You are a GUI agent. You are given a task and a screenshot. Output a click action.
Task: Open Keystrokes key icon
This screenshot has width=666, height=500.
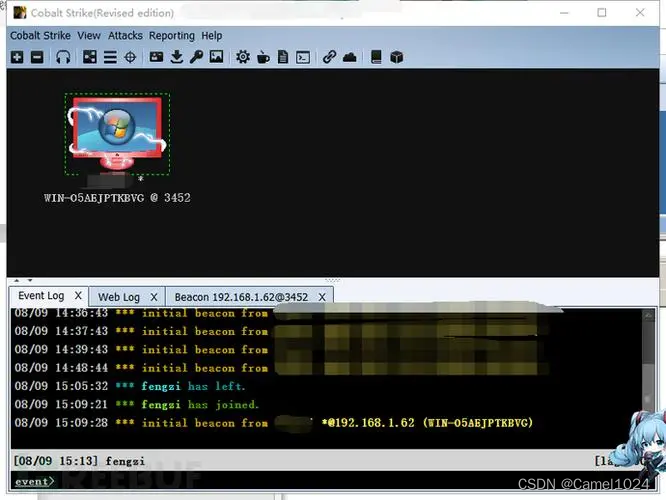196,57
